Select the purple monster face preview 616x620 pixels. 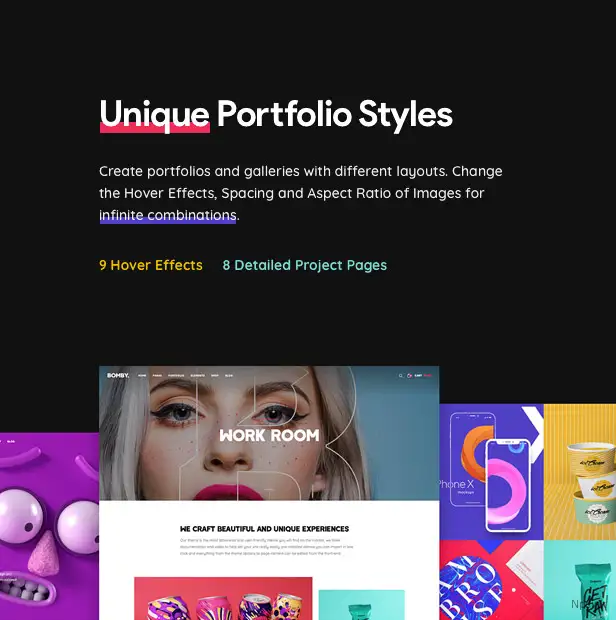click(x=49, y=526)
